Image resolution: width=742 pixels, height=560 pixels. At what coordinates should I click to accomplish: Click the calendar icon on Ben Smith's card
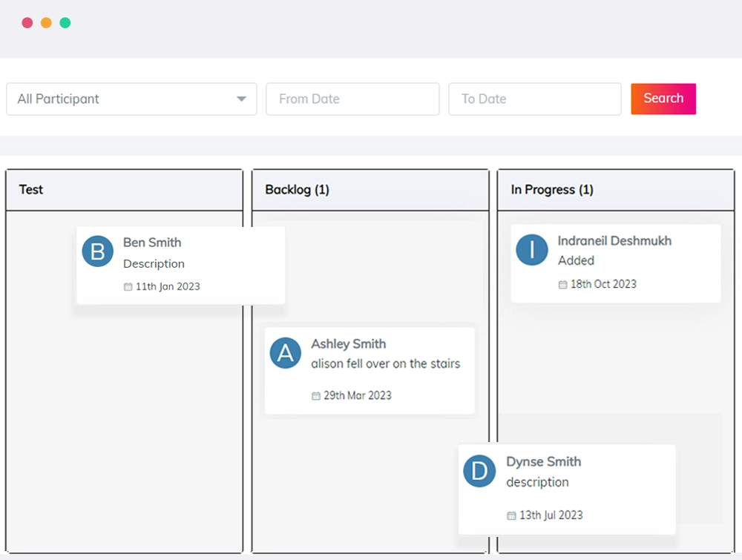click(127, 286)
